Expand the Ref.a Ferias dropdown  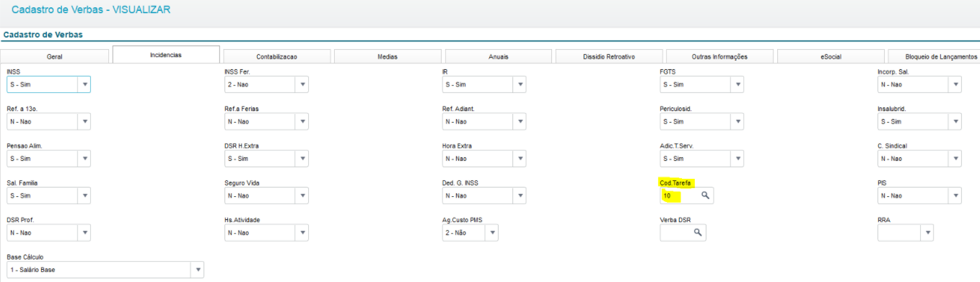tap(303, 121)
